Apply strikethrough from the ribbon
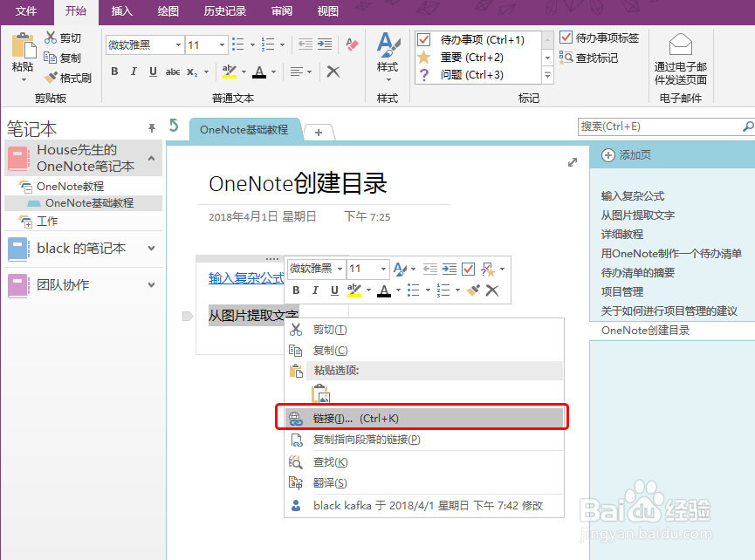Screen dimensions: 755x560 [x=172, y=72]
